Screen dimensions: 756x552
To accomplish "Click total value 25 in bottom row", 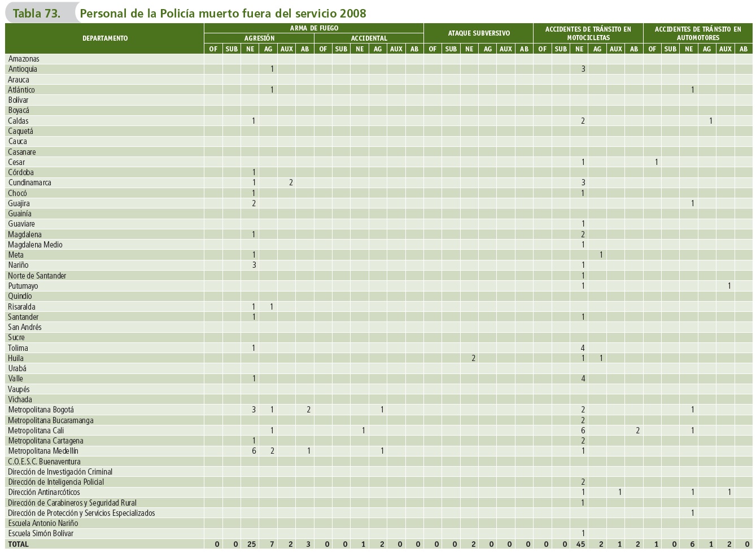I will pos(251,544).
